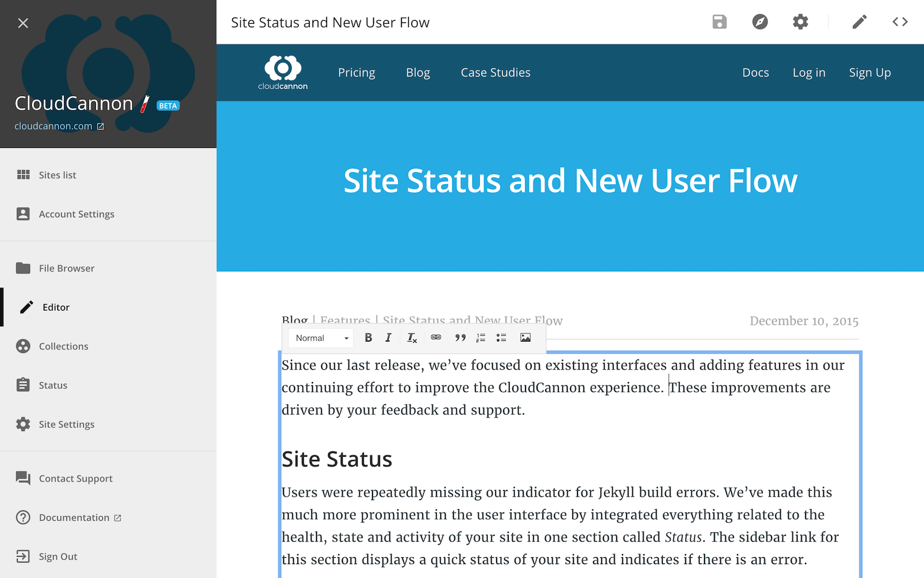Open the compass explore icon
Screen dimensions: 924x578
pos(760,22)
